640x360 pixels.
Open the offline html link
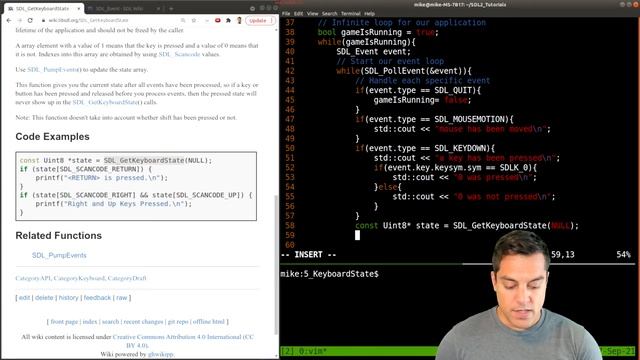click(x=209, y=322)
